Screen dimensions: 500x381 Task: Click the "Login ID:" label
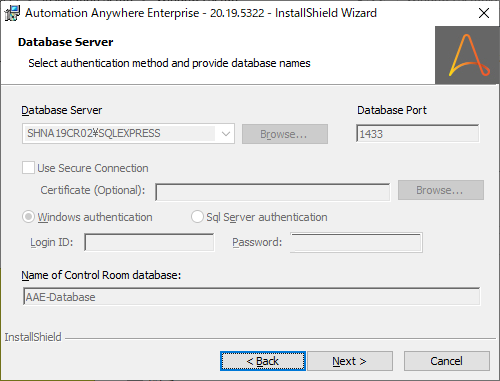tap(52, 242)
